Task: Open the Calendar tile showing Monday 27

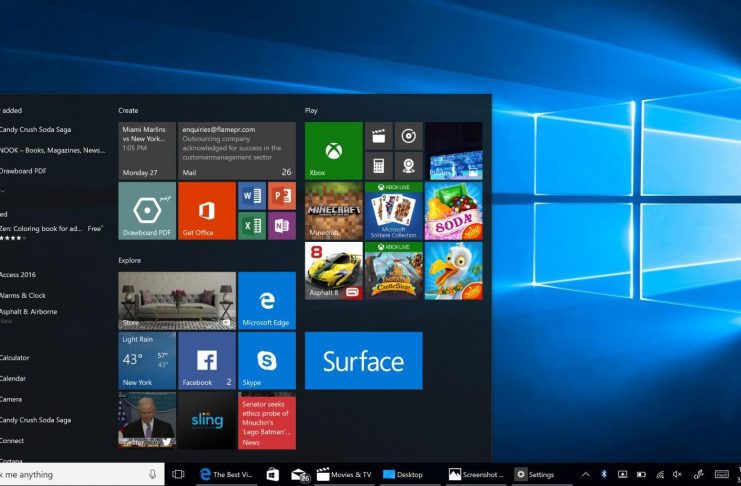Action: point(147,151)
